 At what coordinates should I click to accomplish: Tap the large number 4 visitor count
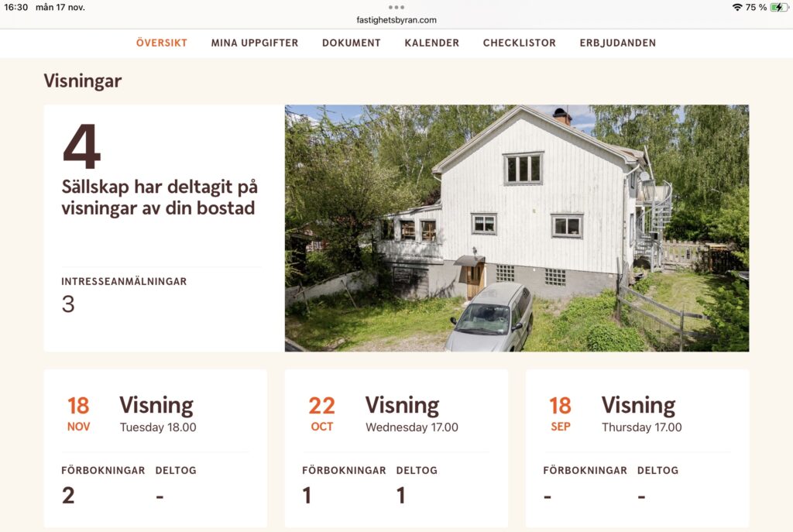click(82, 146)
